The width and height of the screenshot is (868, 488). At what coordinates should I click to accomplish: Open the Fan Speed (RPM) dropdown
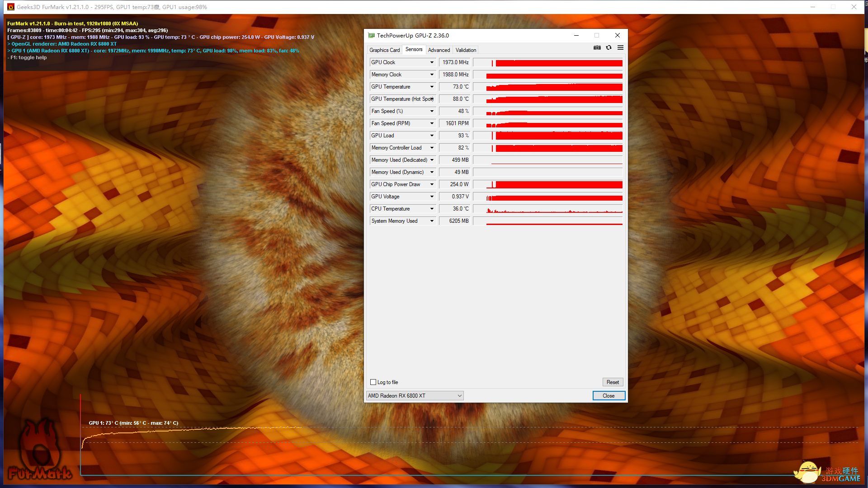(x=432, y=123)
